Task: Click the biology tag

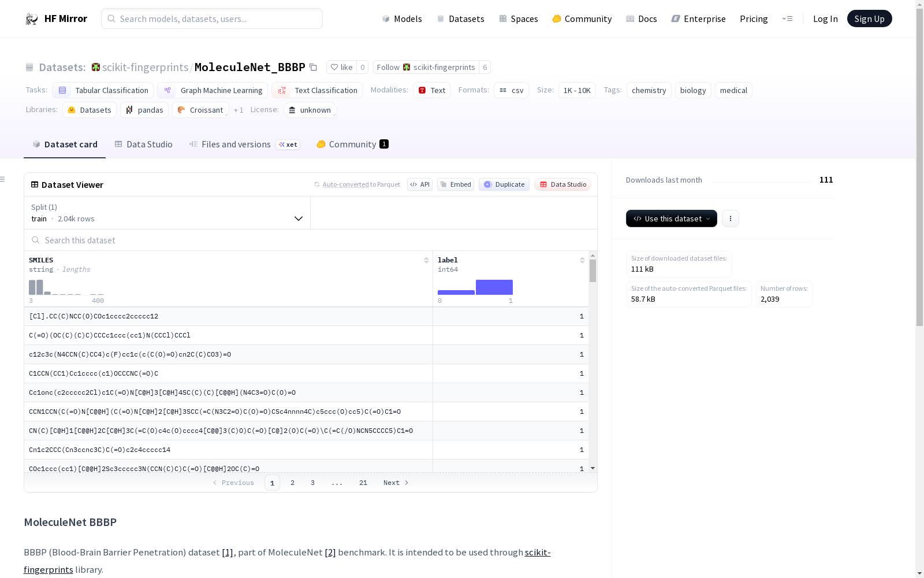Action: [693, 90]
